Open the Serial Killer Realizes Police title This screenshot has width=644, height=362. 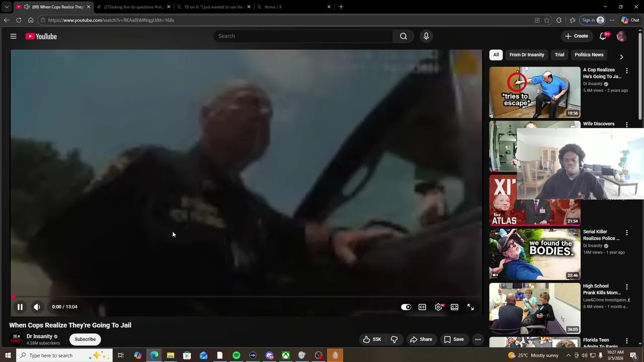click(x=602, y=235)
